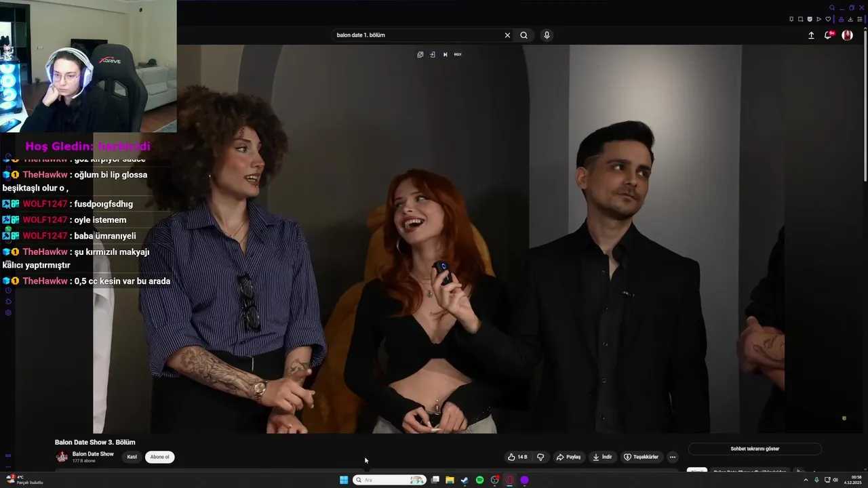Open the three-dot more actions menu under the video
Image resolution: width=868 pixels, height=488 pixels.
pyautogui.click(x=672, y=457)
